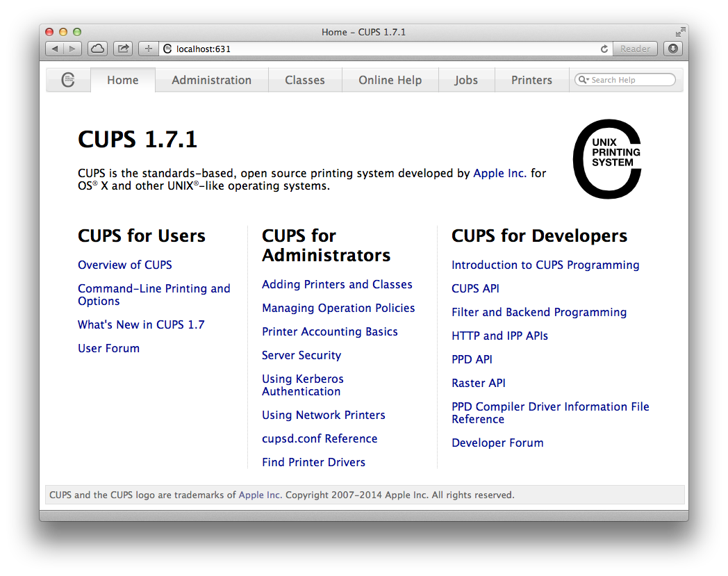Open Introduction to CUPS Programming link
The image size is (728, 576).
click(545, 265)
